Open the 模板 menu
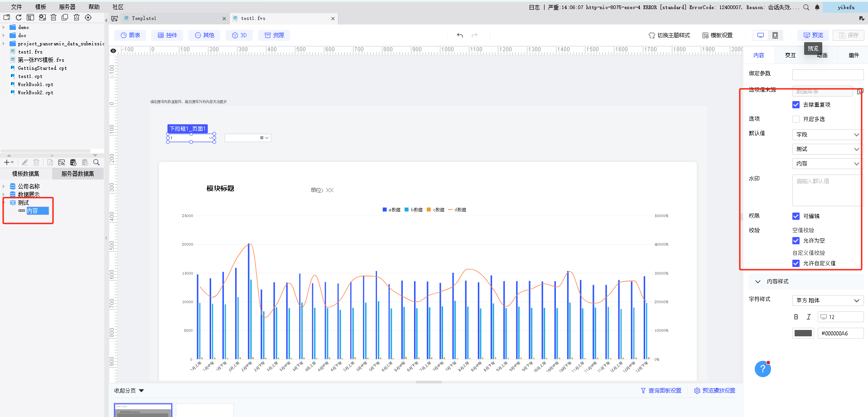 point(41,7)
